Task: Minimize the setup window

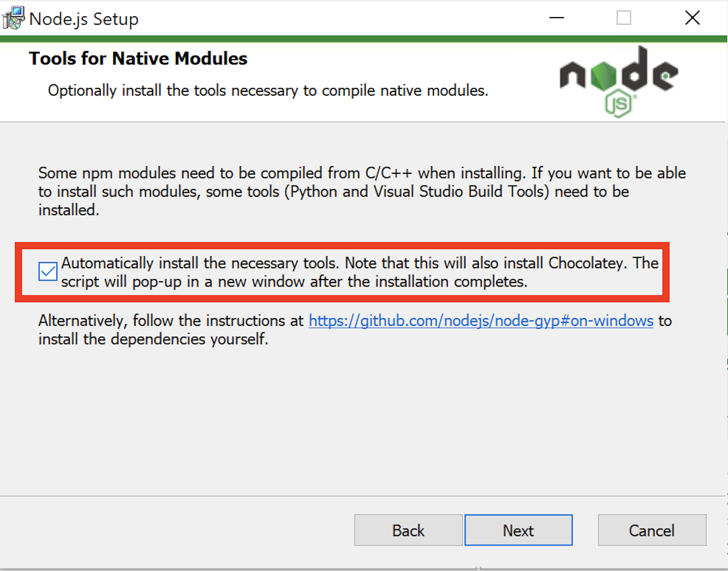Action: [x=556, y=18]
